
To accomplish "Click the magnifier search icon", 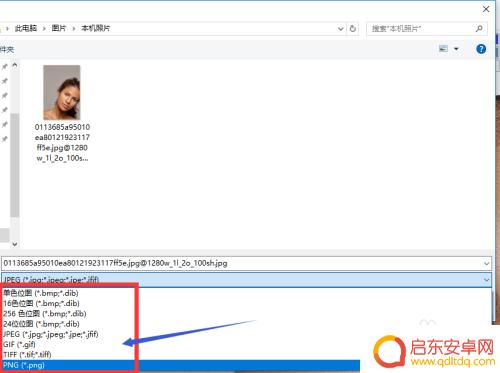I will tap(479, 29).
